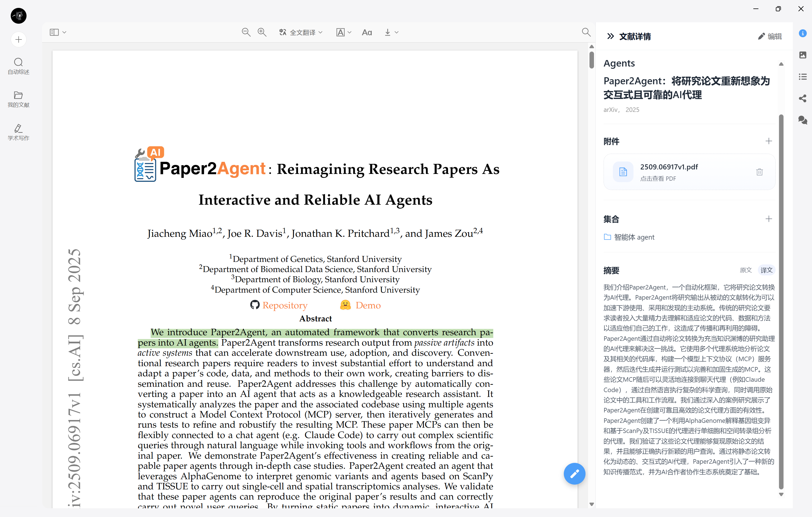Image resolution: width=812 pixels, height=517 pixels.
Task: Click the PDF vertical scrollbar thumb
Action: coord(591,60)
